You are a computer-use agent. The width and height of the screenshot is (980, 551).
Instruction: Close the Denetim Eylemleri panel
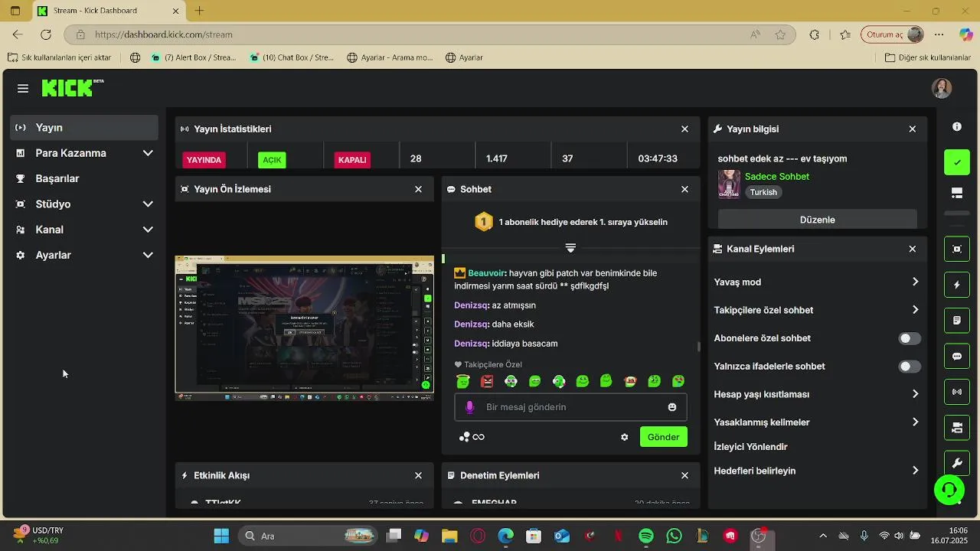(x=684, y=475)
